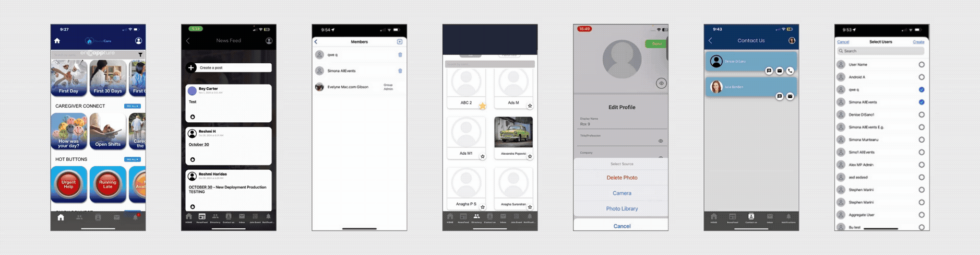Viewport: 980px width, 255px height.
Task: Tap the plus icon beside Create a post
Action: click(x=192, y=67)
